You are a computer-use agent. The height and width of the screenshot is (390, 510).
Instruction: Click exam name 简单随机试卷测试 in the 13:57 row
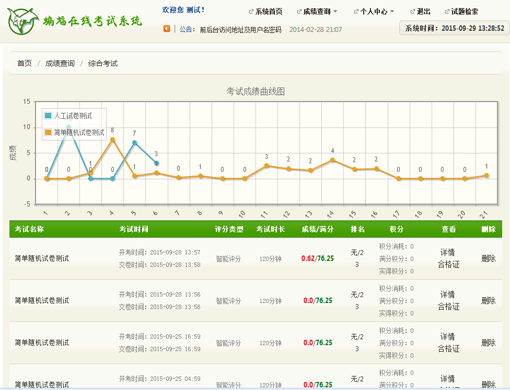[x=42, y=258]
